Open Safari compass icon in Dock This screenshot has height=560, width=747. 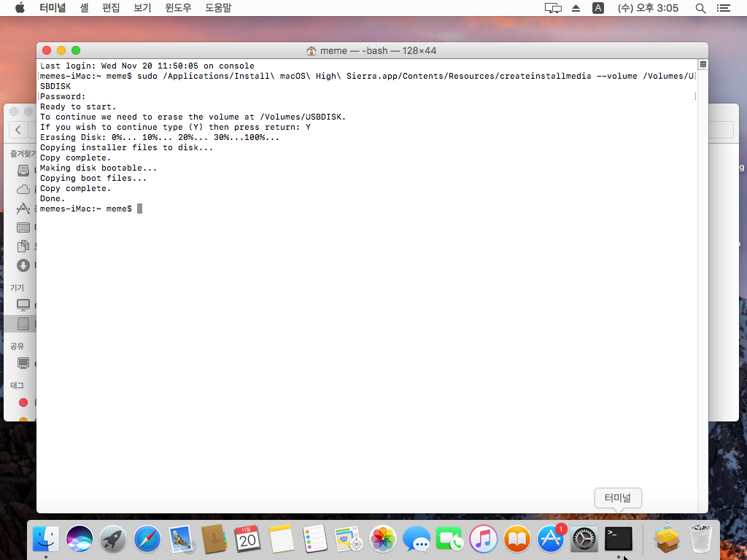[x=147, y=539]
